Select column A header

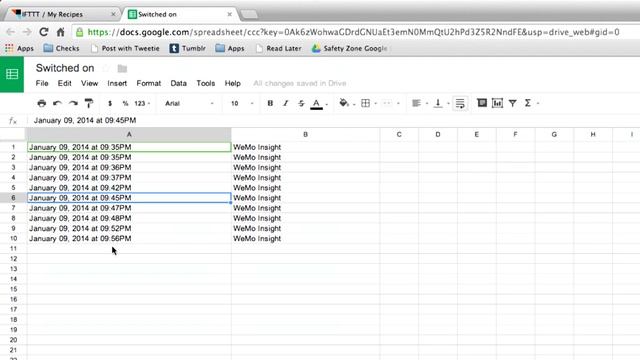(129, 134)
